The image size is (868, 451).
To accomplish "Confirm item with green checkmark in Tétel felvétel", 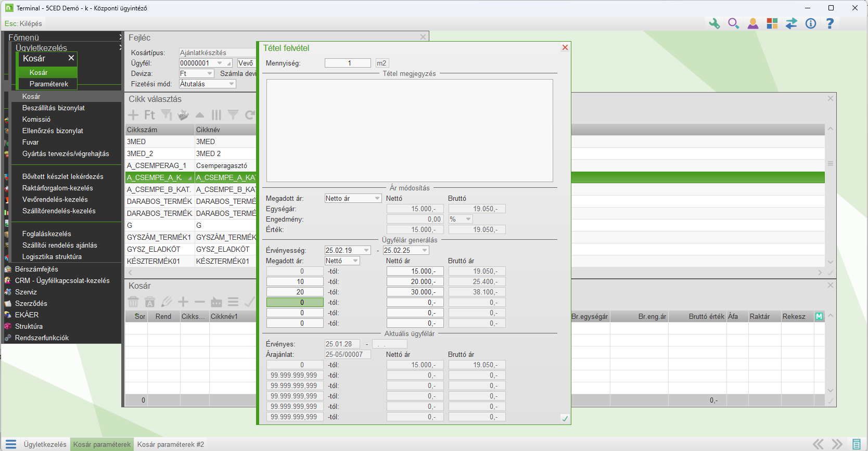I will [x=565, y=419].
